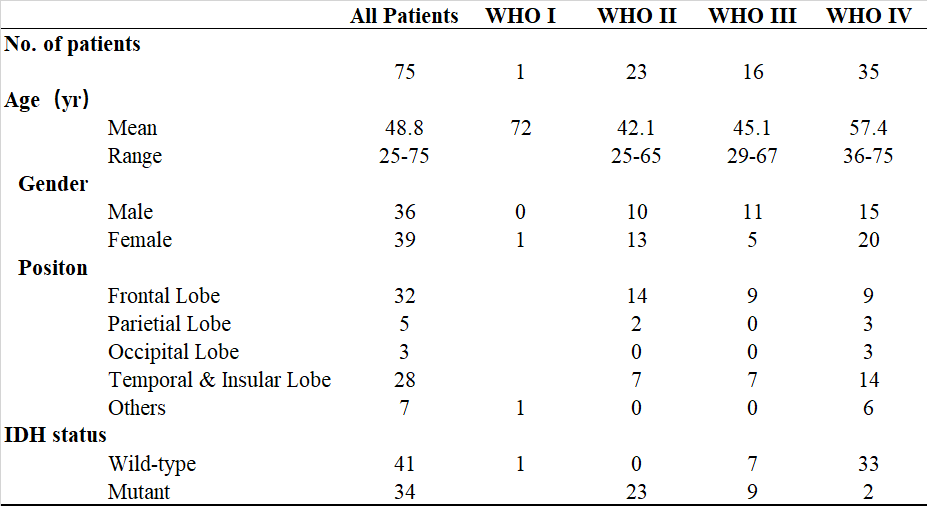Screen dimensions: 927x506
Task: Click the mean age value 48.8
Action: coord(404,128)
